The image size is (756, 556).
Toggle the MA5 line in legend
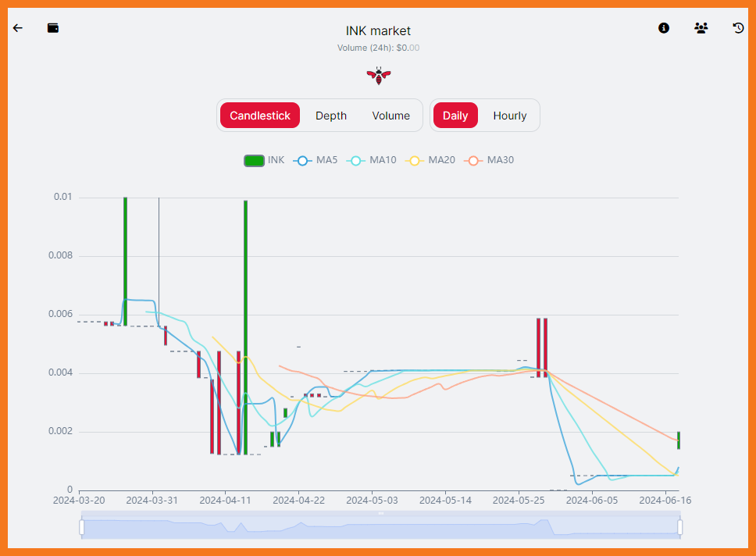coord(316,160)
